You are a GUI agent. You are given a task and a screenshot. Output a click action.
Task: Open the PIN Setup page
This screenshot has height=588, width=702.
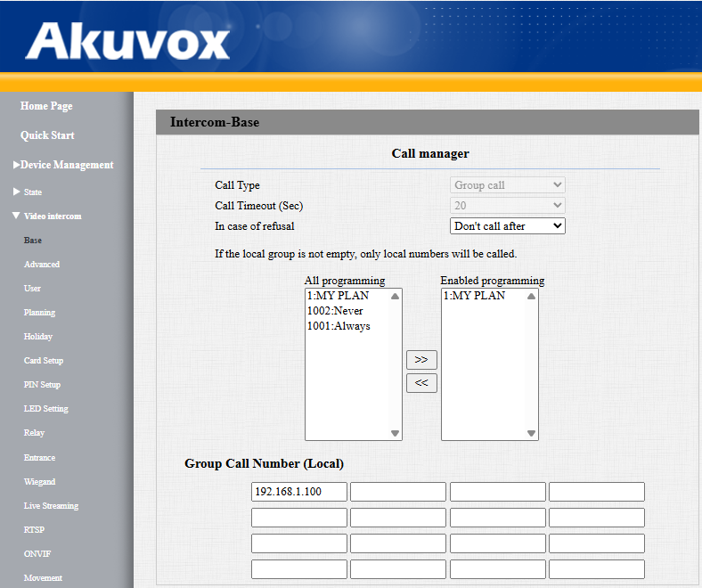[42, 385]
